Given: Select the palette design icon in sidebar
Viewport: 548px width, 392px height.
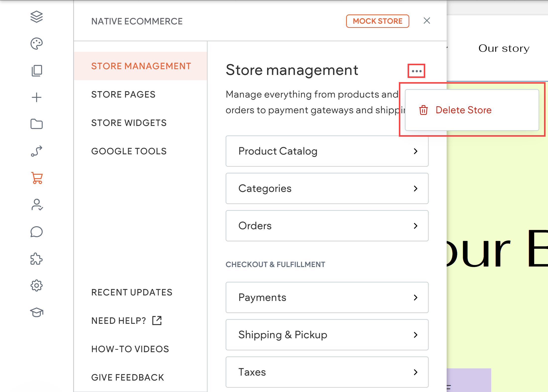Looking at the screenshot, I should click(x=37, y=43).
